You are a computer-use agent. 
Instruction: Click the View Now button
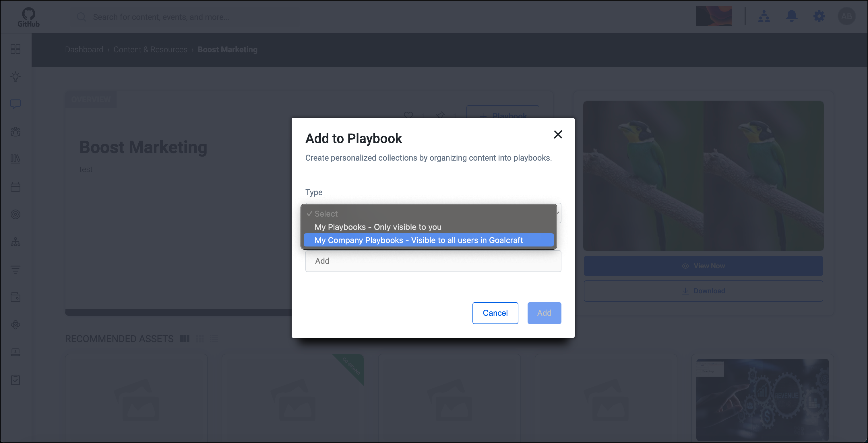703,266
